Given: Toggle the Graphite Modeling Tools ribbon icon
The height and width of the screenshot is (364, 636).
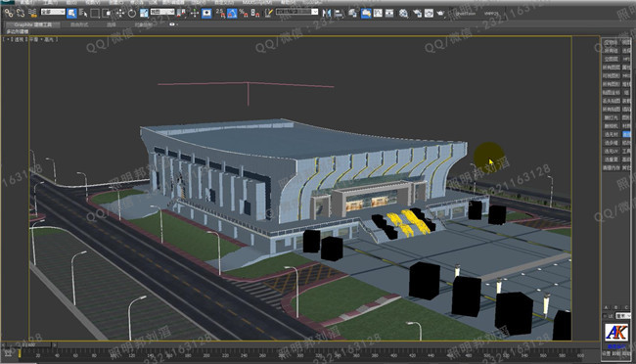Looking at the screenshot, I should (x=366, y=14).
